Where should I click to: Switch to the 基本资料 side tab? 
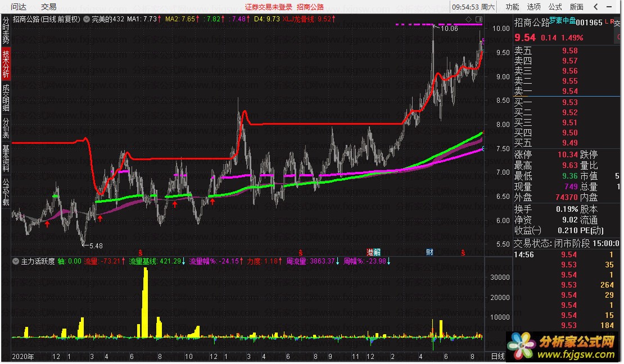pyautogui.click(x=6, y=158)
